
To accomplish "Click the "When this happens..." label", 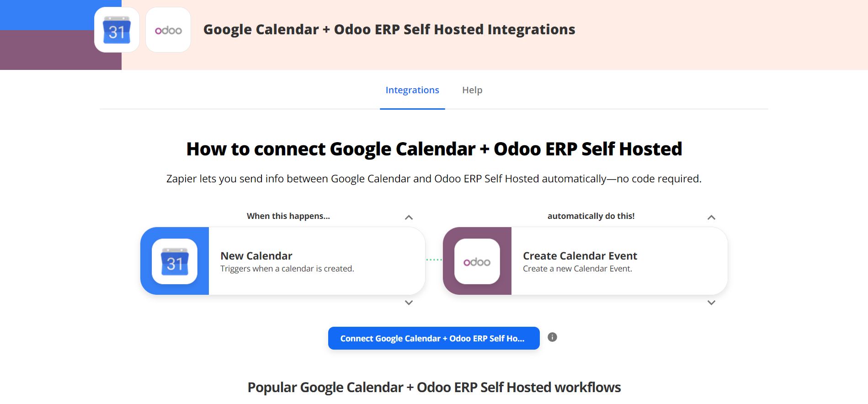I will tap(288, 216).
